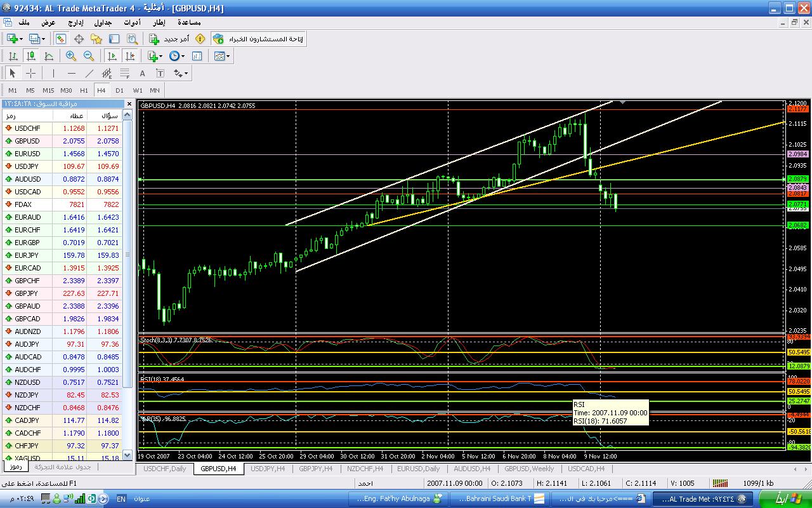Switch chart to candlestick mode
This screenshot has height=508, width=812.
coord(30,56)
